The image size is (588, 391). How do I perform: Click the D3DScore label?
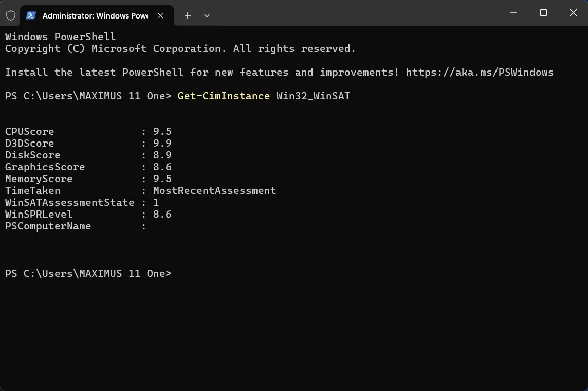pyautogui.click(x=30, y=144)
